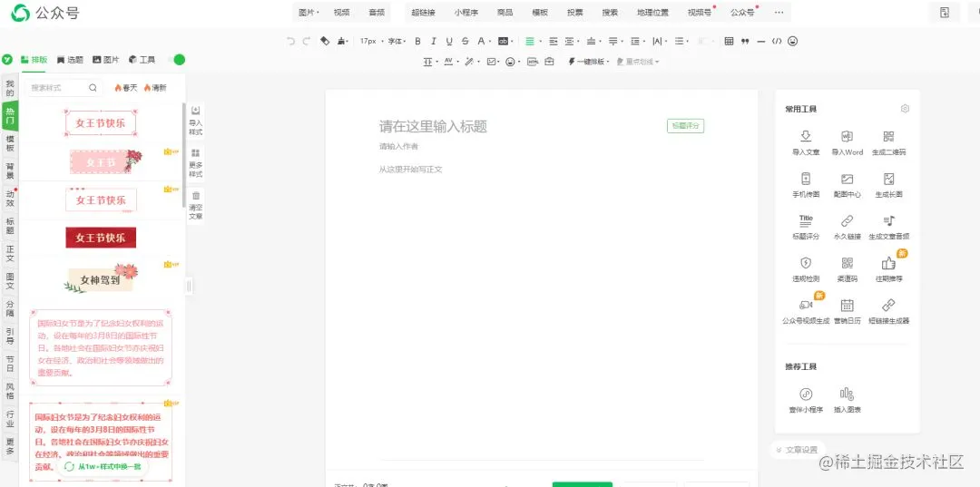980x487 pixels.
Task: Open the 营销日历 calendar tool
Action: tap(847, 312)
